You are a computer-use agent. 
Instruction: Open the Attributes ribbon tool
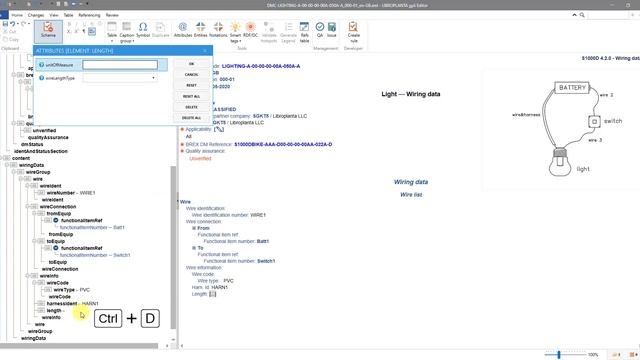click(183, 30)
